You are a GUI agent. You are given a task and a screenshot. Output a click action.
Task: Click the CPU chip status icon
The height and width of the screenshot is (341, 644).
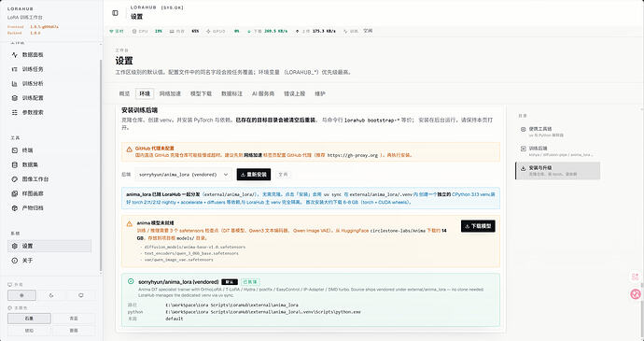(134, 31)
